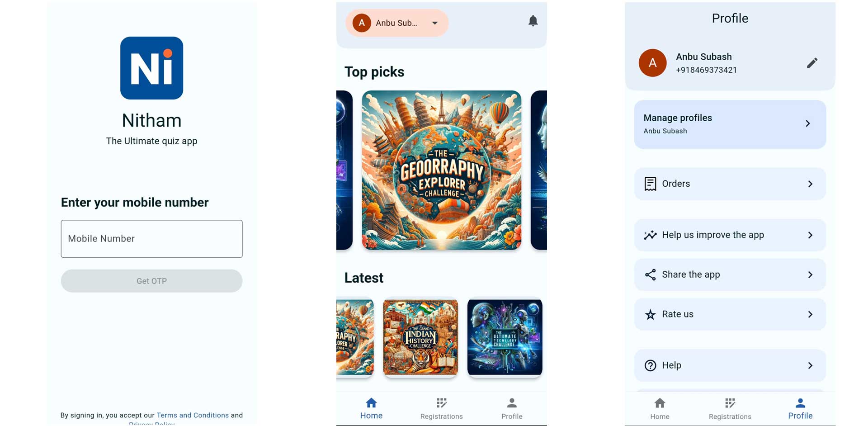The height and width of the screenshot is (426, 868).
Task: Tap the Nitham Ni logo
Action: (151, 68)
